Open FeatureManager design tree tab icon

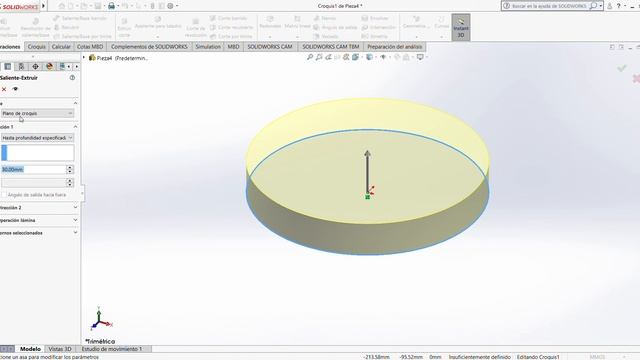tap(8, 67)
